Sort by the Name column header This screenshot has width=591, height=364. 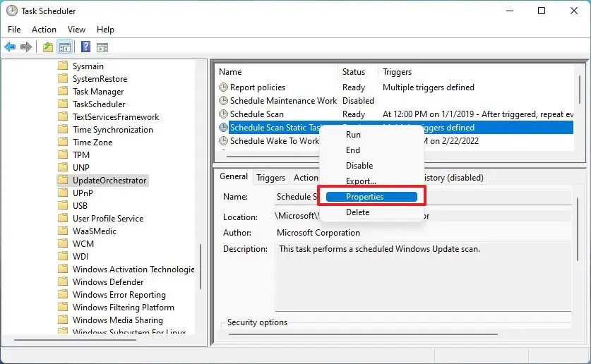click(x=277, y=72)
